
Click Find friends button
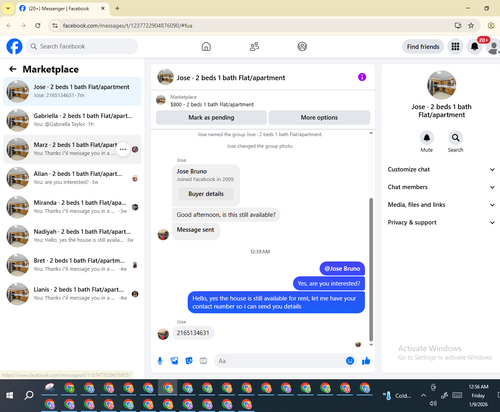(x=423, y=47)
